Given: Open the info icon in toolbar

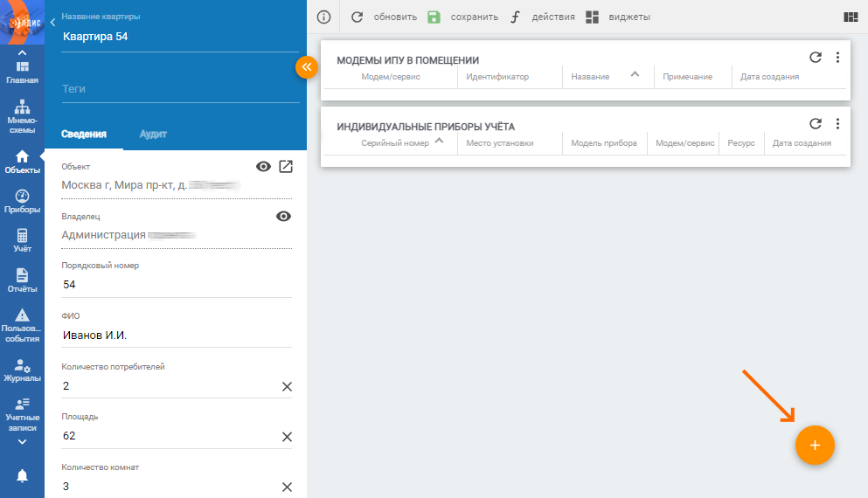Looking at the screenshot, I should pyautogui.click(x=323, y=17).
